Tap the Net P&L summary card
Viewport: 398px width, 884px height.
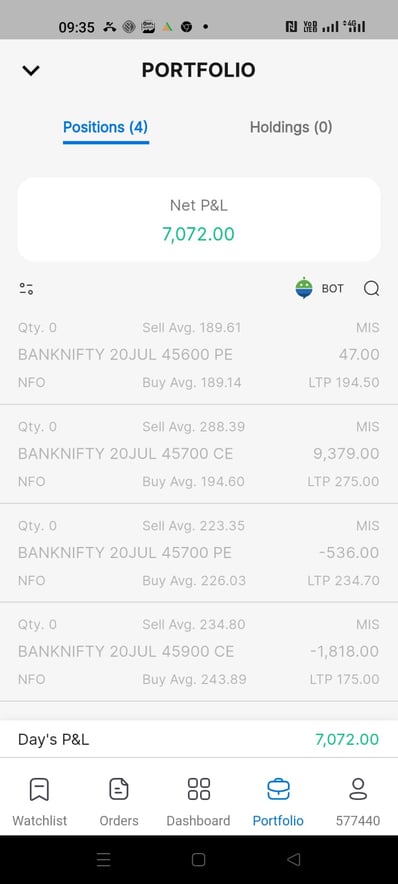coord(199,219)
